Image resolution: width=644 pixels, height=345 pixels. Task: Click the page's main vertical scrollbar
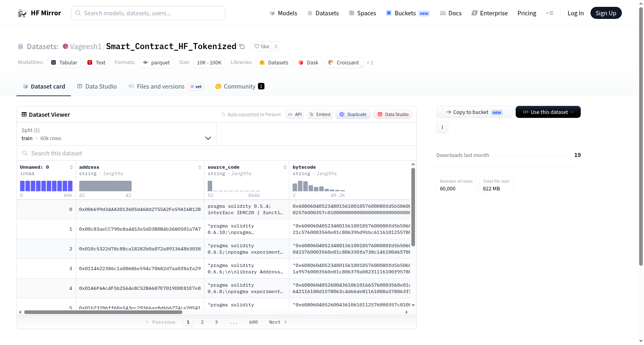(641, 137)
